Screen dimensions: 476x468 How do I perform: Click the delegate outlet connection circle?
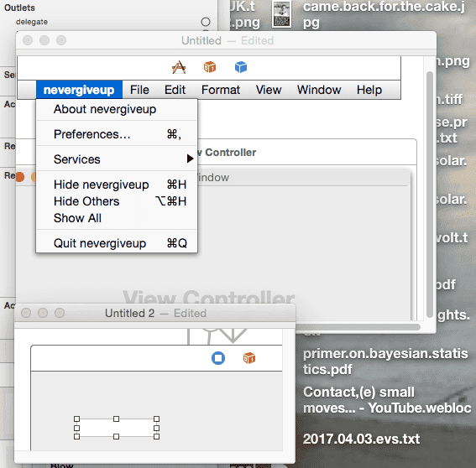(206, 22)
